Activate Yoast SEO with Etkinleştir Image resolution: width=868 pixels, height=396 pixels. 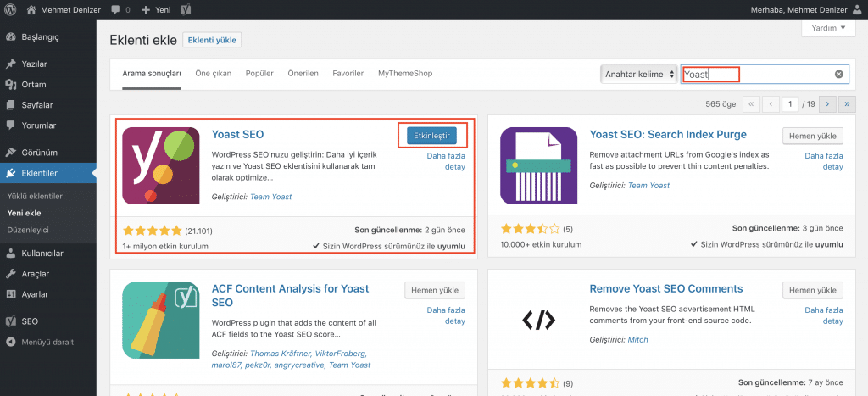431,135
